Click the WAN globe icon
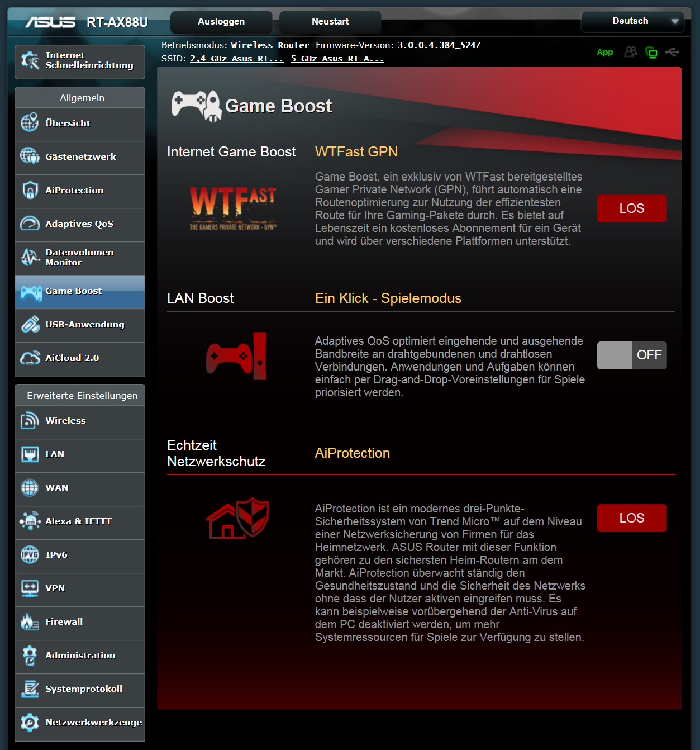 click(30, 487)
